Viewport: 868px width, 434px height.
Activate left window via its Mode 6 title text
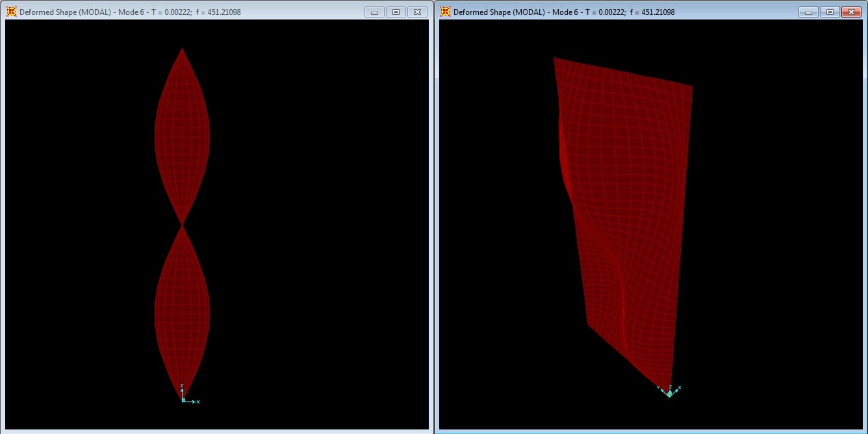click(130, 12)
